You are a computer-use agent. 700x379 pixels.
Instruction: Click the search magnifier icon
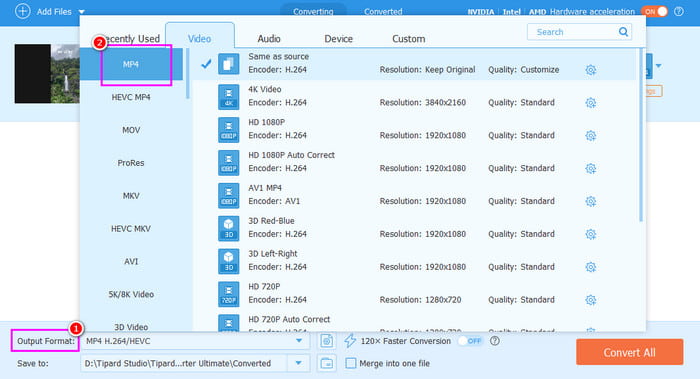point(623,32)
